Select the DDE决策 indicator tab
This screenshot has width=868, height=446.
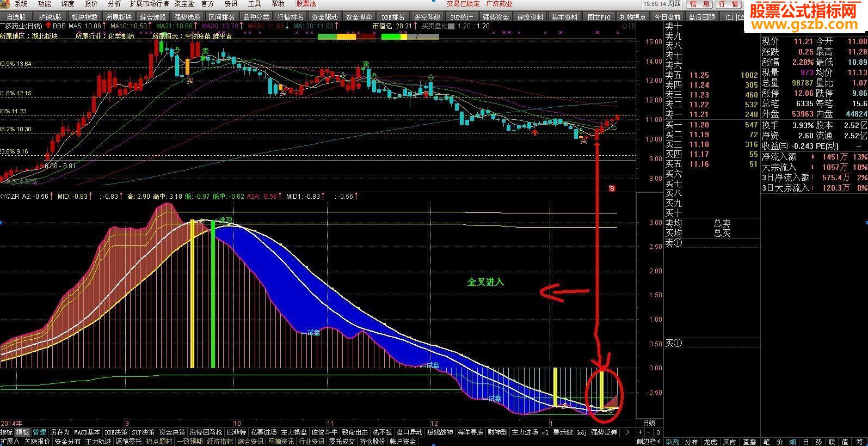pyautogui.click(x=116, y=432)
